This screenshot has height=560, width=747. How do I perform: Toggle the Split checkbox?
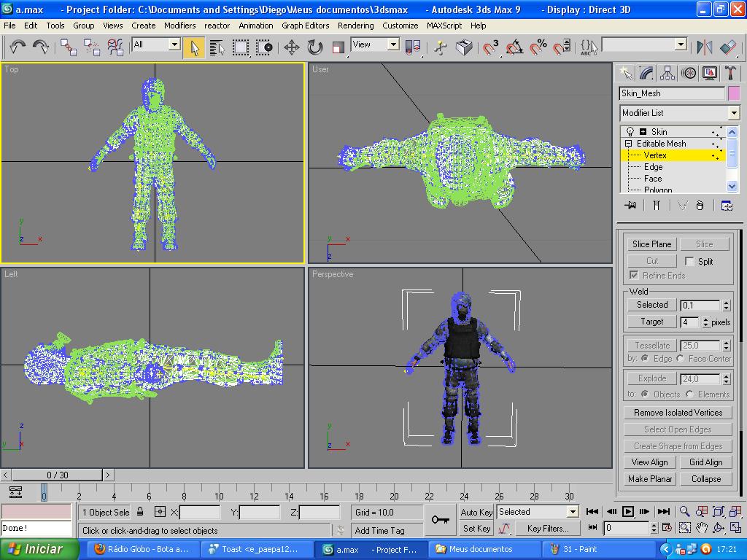click(x=689, y=261)
